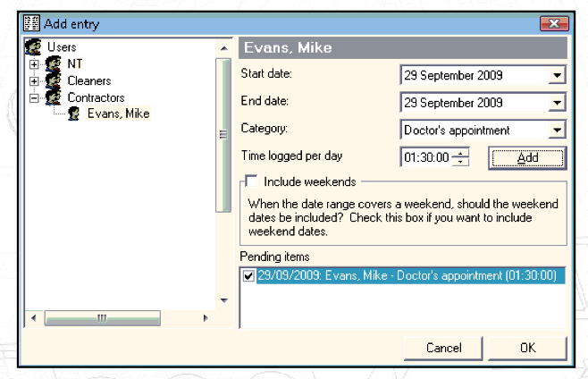Image resolution: width=588 pixels, height=379 pixels.
Task: Click the Cancel button
Action: 443,348
